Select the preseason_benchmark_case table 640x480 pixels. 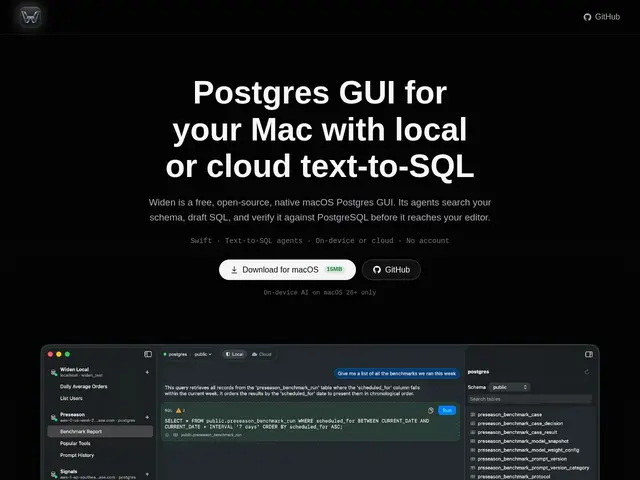click(510, 415)
